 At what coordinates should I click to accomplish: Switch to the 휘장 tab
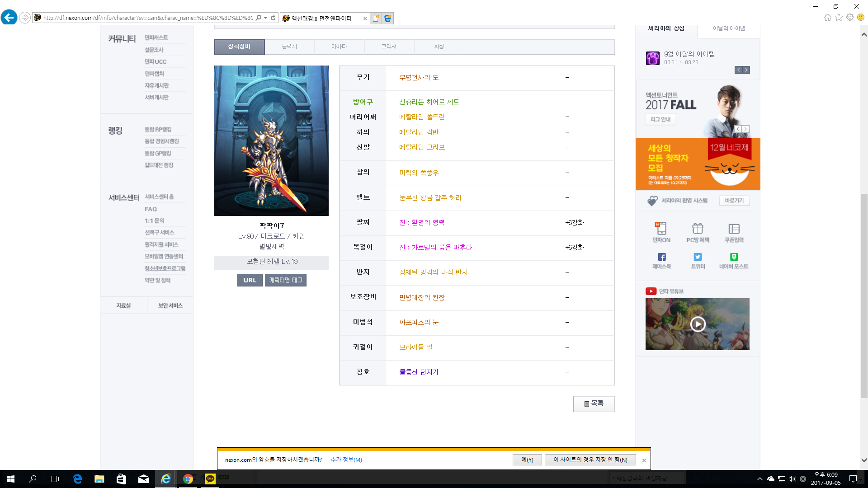coord(439,47)
